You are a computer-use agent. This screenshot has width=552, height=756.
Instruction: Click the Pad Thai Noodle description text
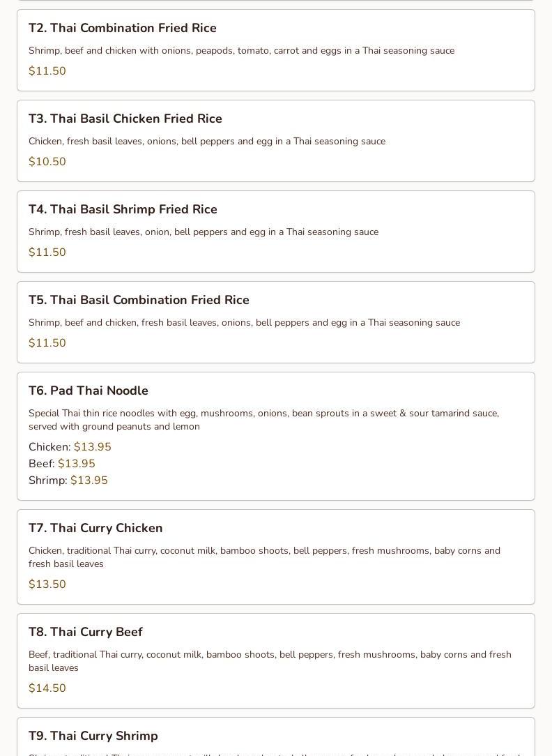point(263,419)
